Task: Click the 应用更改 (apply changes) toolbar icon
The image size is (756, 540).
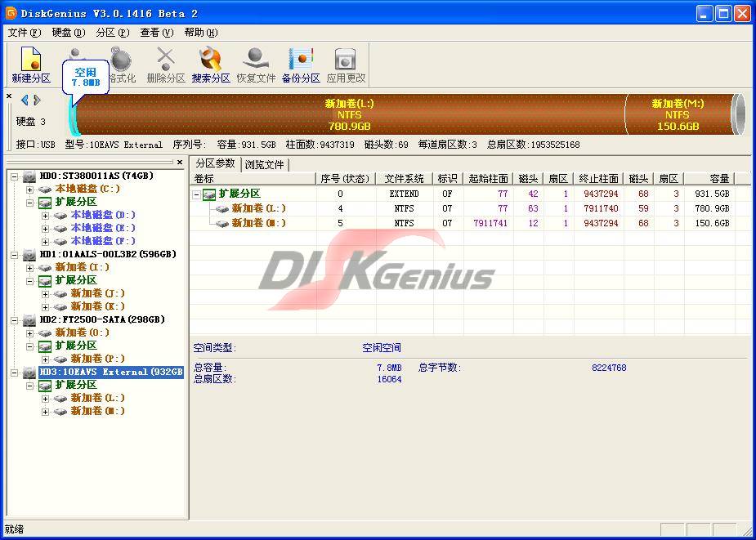Action: point(346,65)
